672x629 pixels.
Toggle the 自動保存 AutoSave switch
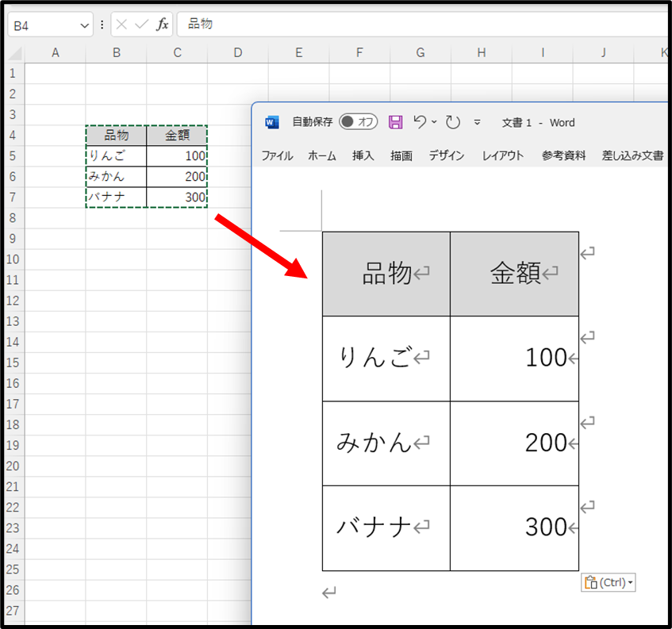coord(359,122)
